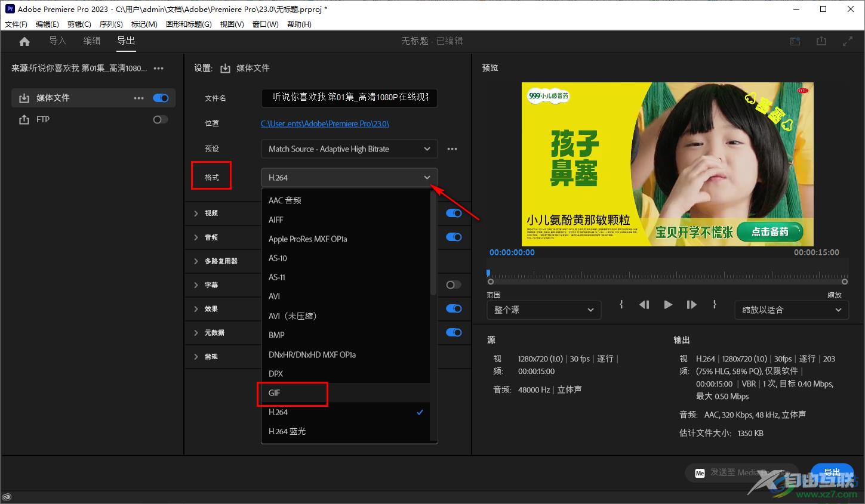
Task: Toggle Media File destination switch
Action: coord(161,98)
